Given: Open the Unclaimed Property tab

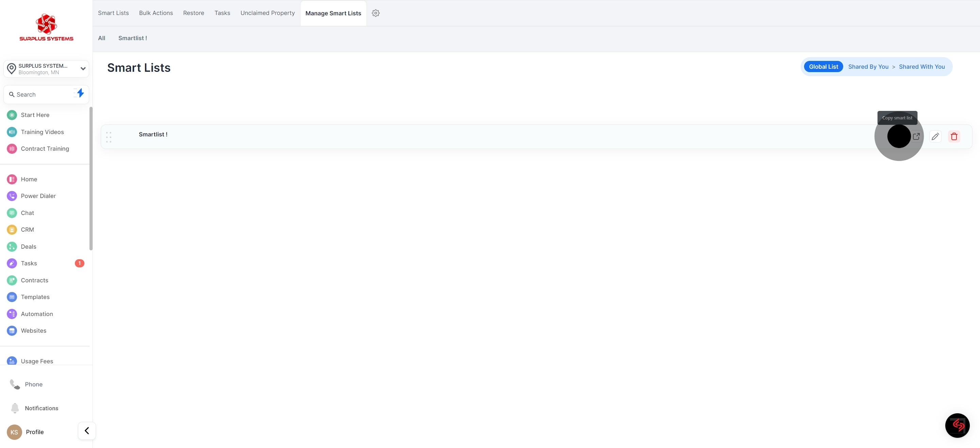Looking at the screenshot, I should pos(267,13).
